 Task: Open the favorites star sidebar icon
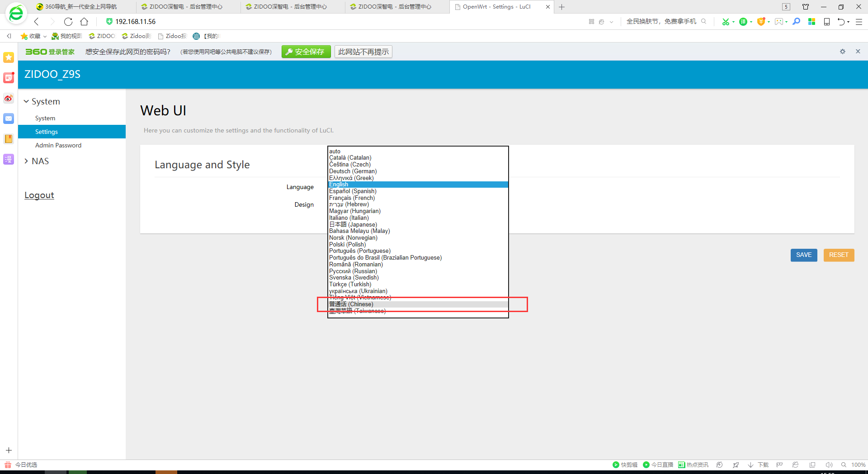point(9,57)
